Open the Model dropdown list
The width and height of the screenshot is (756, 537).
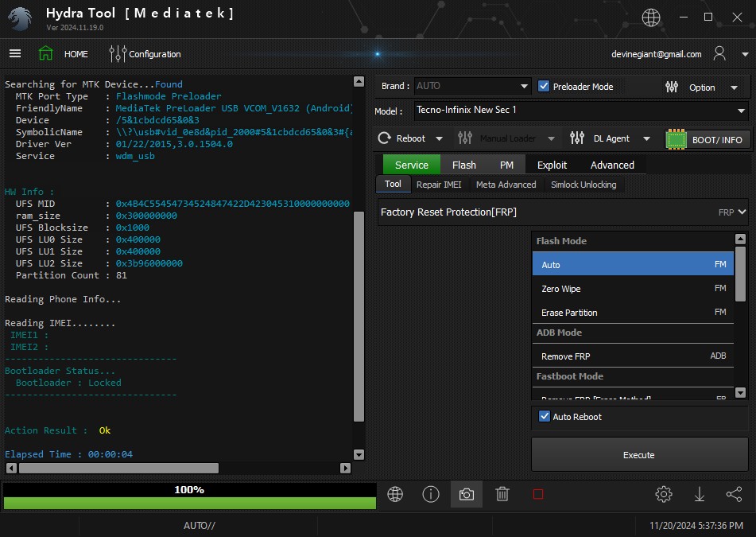pos(581,111)
